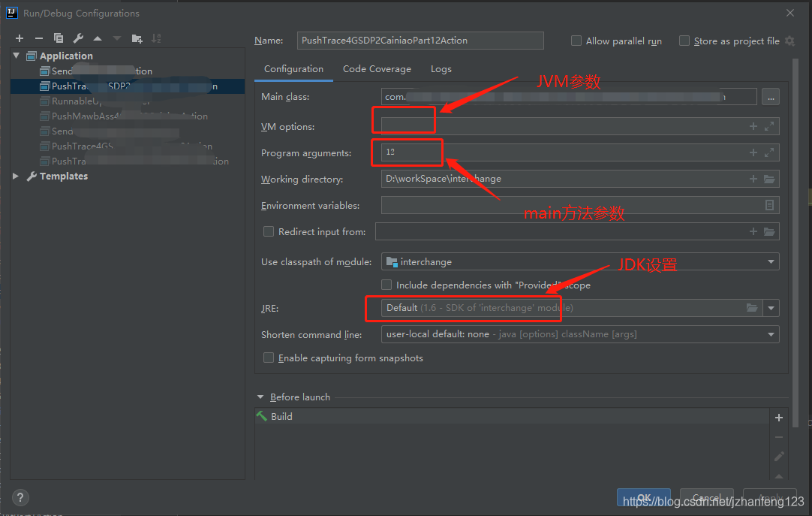Expand the Program arguments field
This screenshot has width=812, height=516.
pos(769,152)
